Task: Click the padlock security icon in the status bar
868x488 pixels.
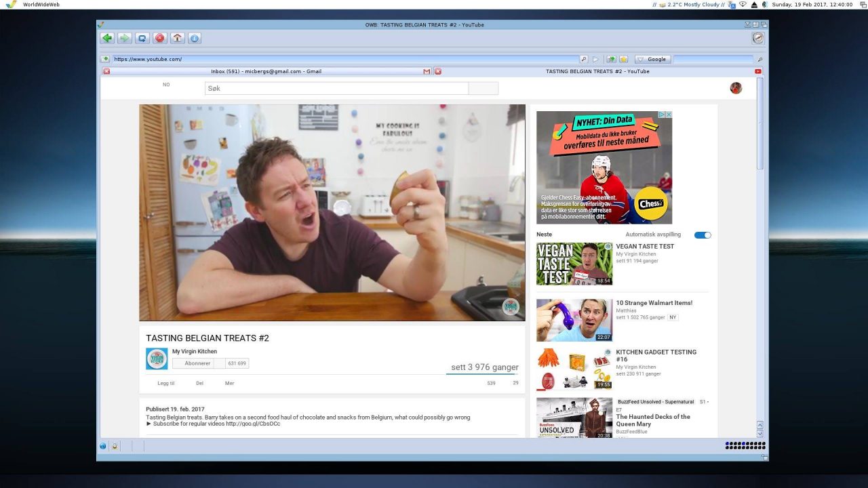Action: [115, 446]
